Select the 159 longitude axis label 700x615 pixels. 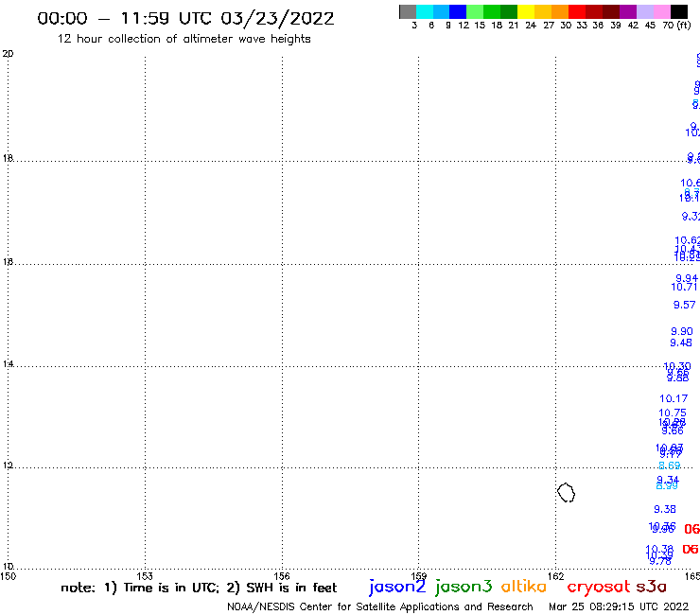419,576
